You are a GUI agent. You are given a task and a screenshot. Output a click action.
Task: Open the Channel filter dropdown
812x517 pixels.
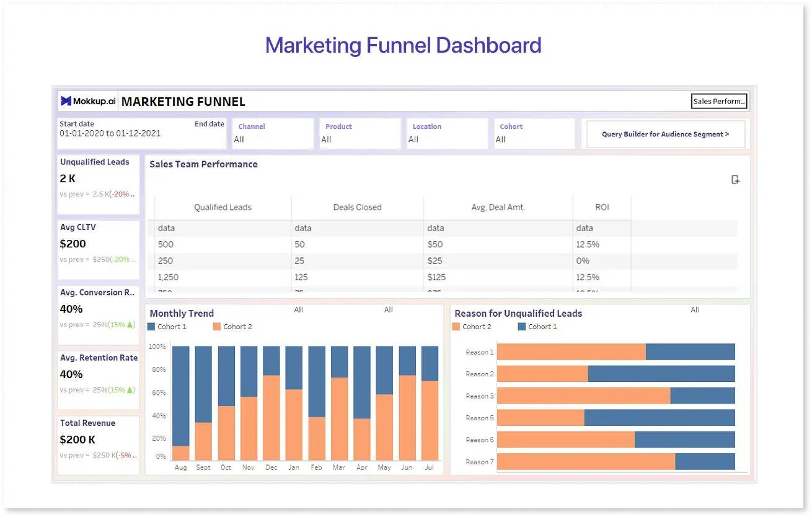tap(273, 133)
